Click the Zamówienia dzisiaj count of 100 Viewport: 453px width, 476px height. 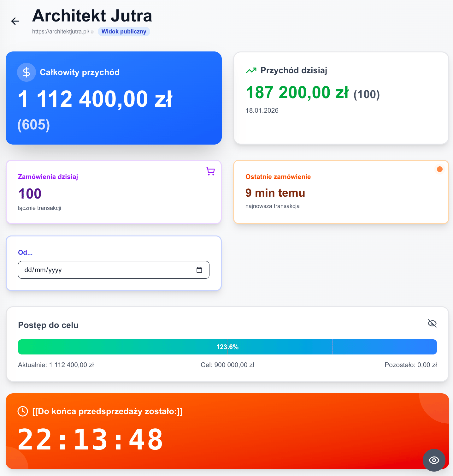tap(30, 193)
